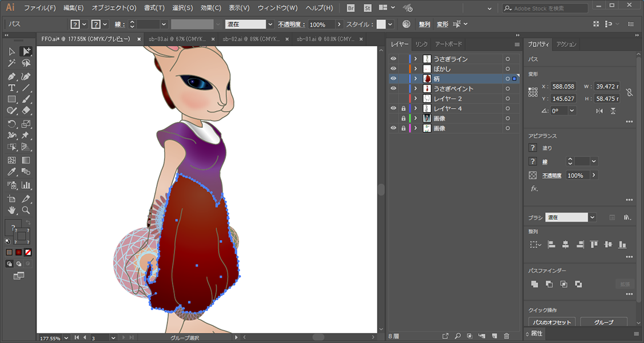
Task: Click the target circle of うさぎライン layer
Action: point(508,59)
